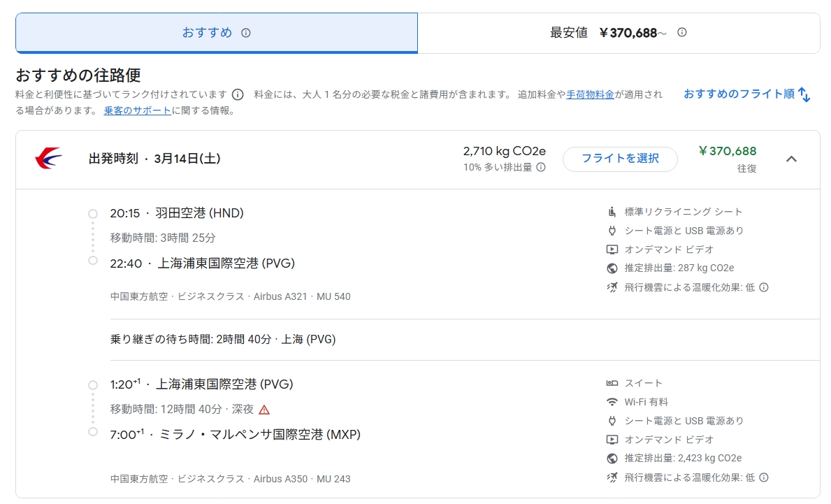Click info icon after ランク付けされています text
Image resolution: width=831 pixels, height=504 pixels.
tap(238, 94)
